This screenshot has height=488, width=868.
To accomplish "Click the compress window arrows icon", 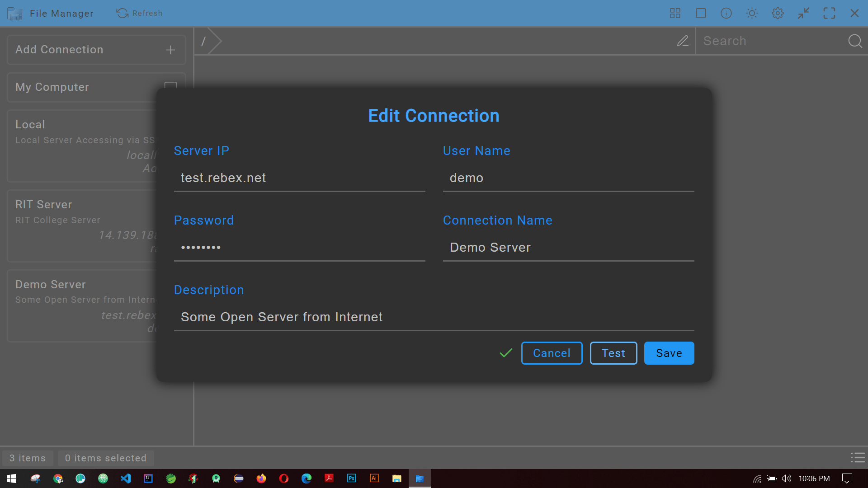I will tap(803, 13).
